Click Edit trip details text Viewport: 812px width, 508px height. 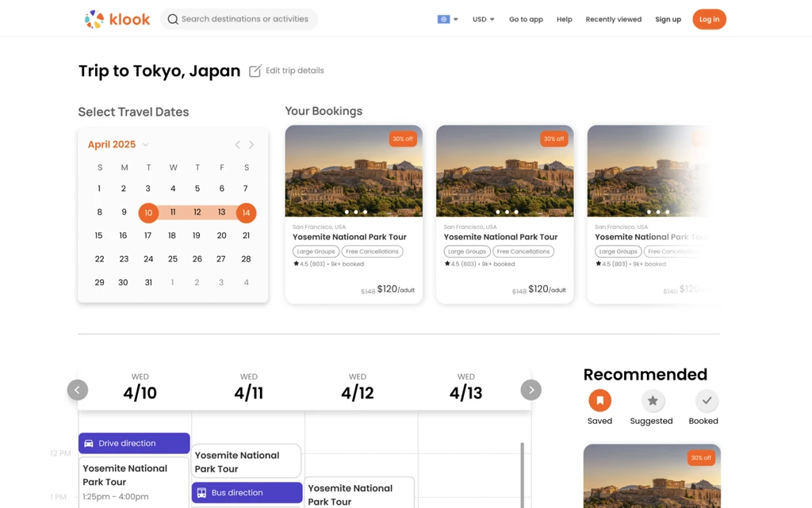pyautogui.click(x=295, y=71)
